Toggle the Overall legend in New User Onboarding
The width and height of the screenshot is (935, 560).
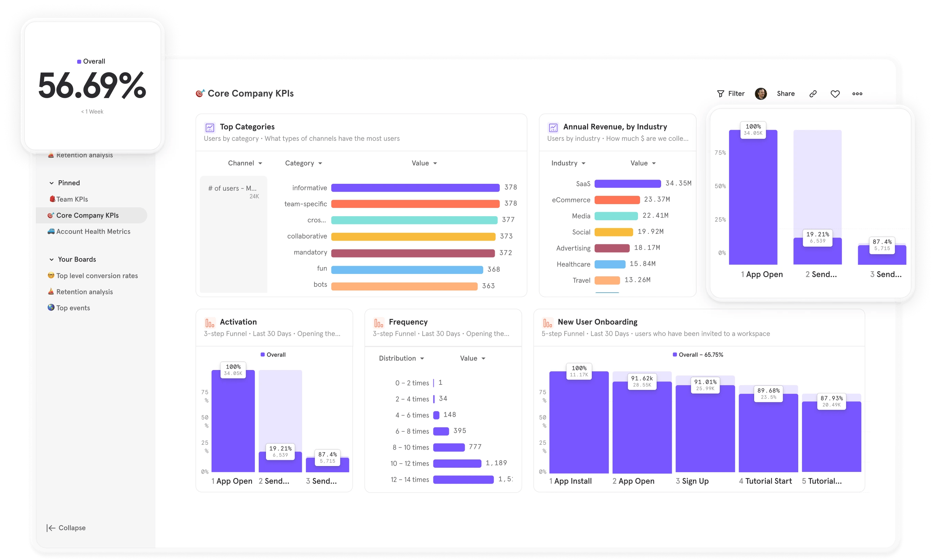(x=698, y=354)
